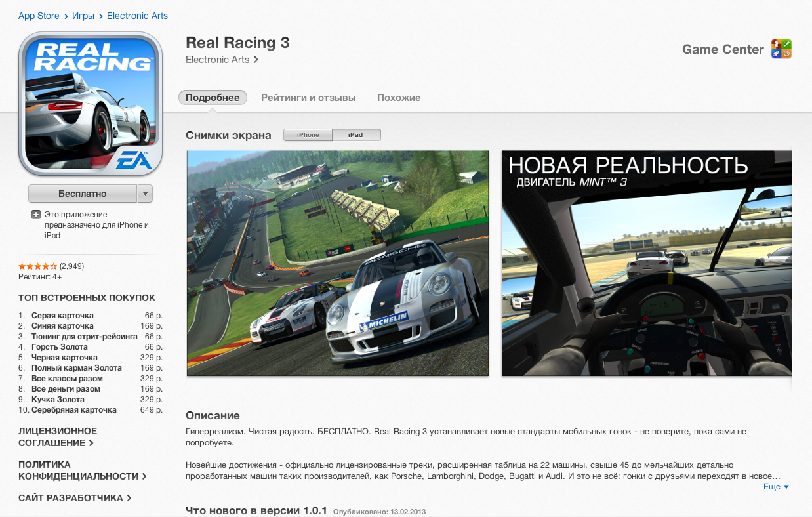Select Все классы разом purchase
812x517 pixels.
(x=91, y=379)
